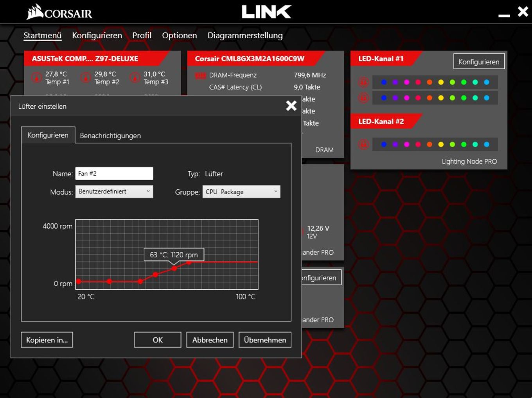Viewport: 532px width, 398px height.
Task: Open the Gruppe dropdown (CPU Package)
Action: pyautogui.click(x=241, y=192)
